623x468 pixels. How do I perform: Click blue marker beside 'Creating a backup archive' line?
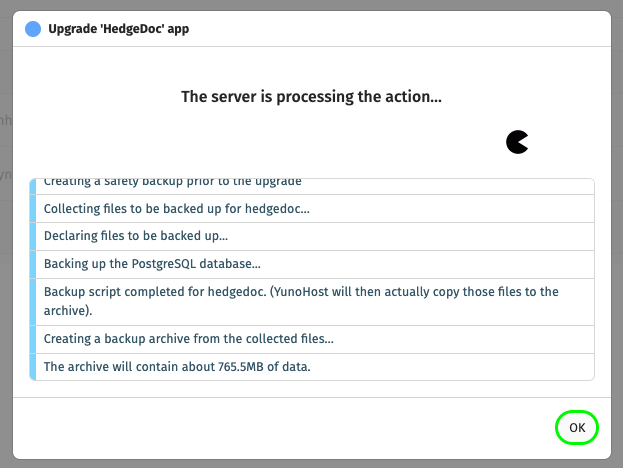(33, 339)
